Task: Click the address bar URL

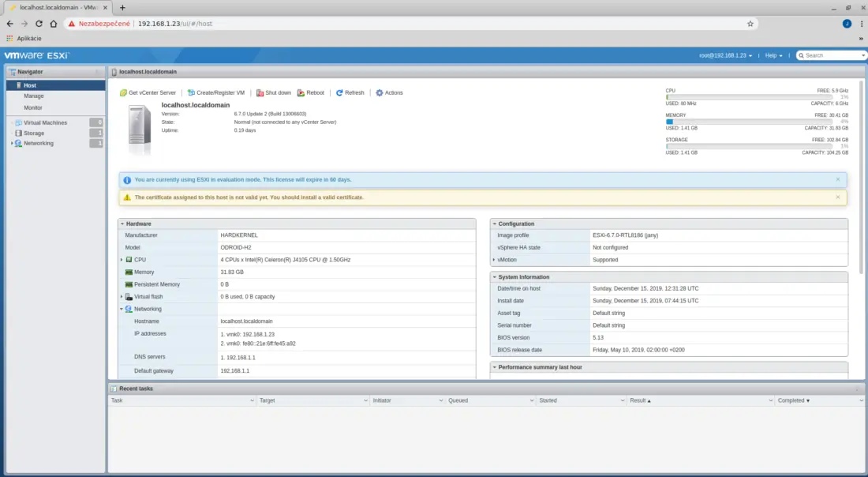Action: pyautogui.click(x=175, y=24)
